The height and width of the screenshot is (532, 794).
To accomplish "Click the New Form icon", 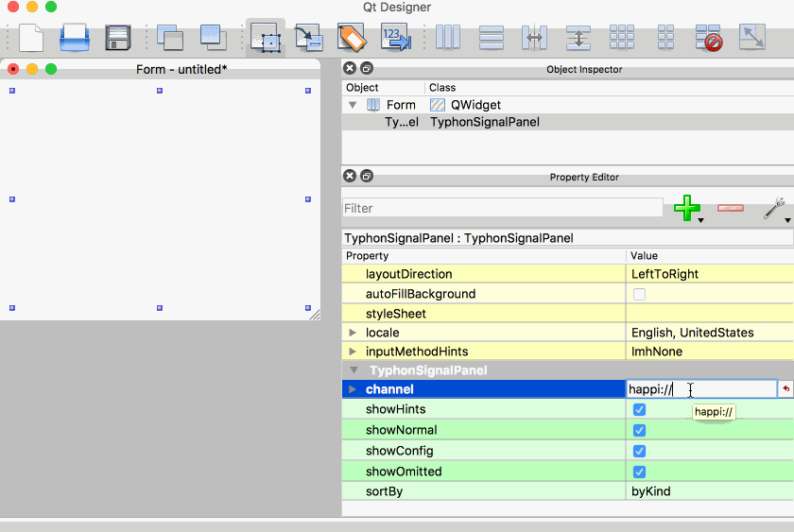I will pyautogui.click(x=31, y=38).
